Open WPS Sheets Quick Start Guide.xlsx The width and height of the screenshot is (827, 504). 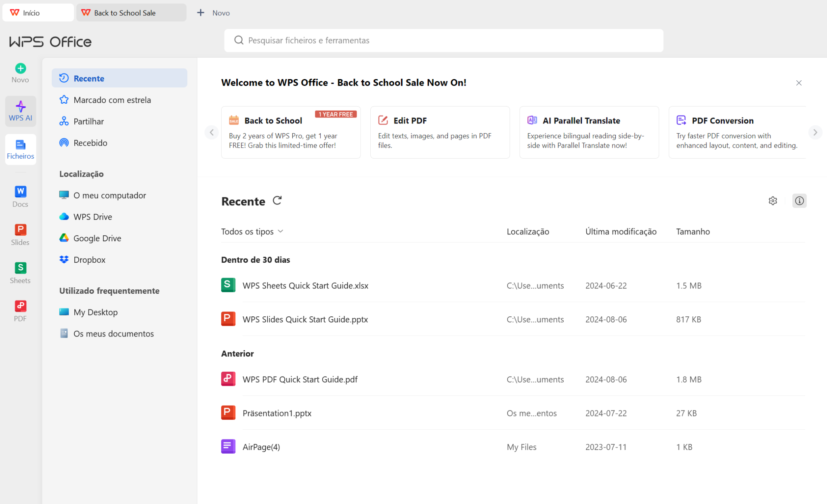[x=305, y=285]
